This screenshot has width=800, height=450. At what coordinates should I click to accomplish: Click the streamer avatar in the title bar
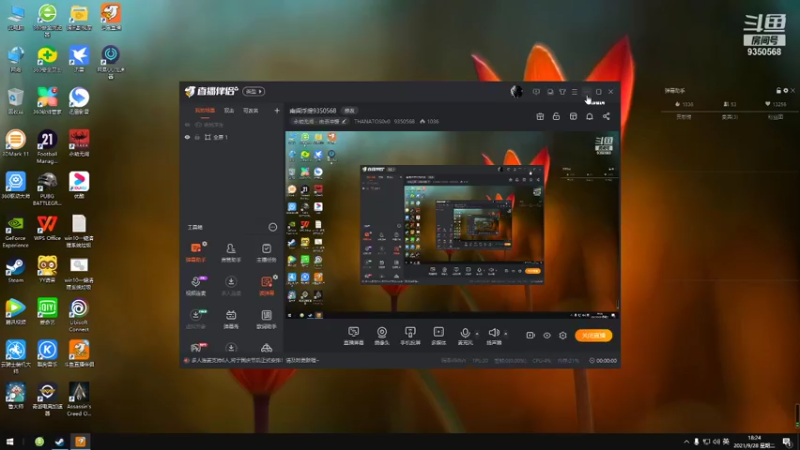coord(516,91)
